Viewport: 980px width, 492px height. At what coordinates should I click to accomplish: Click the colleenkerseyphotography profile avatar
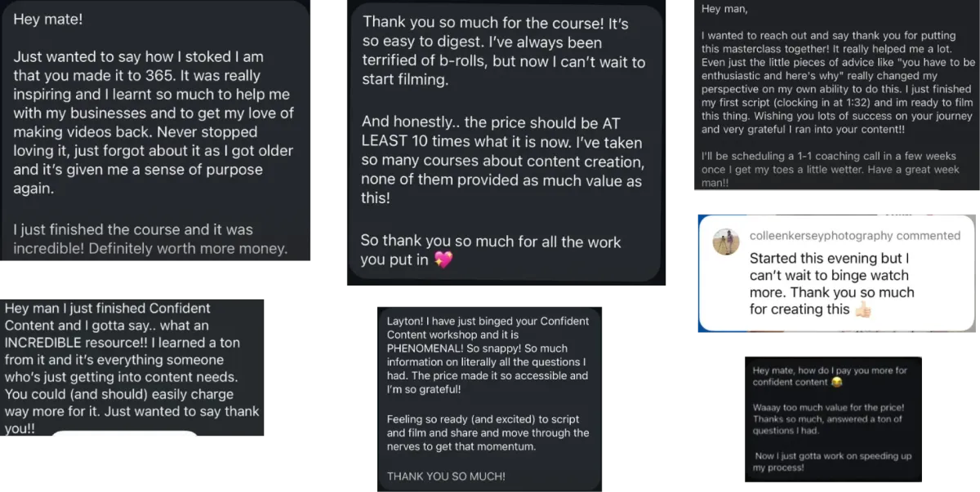(x=725, y=242)
